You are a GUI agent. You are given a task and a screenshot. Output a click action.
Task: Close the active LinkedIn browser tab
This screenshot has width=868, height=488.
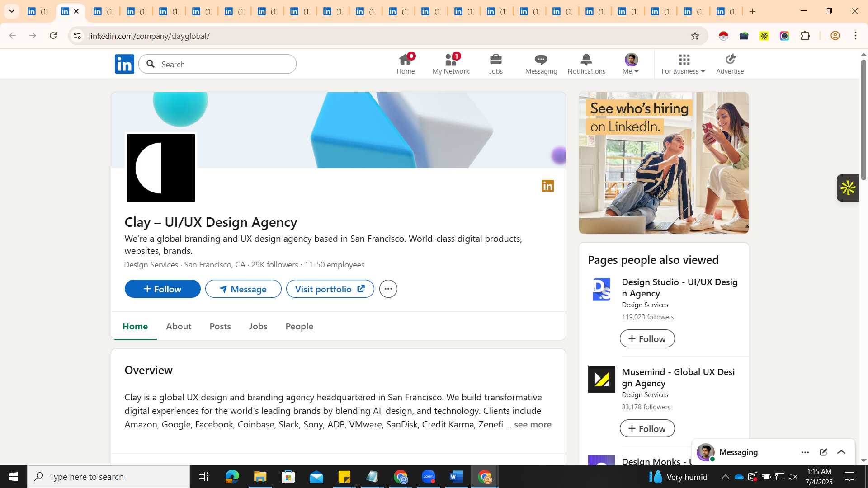tap(76, 11)
